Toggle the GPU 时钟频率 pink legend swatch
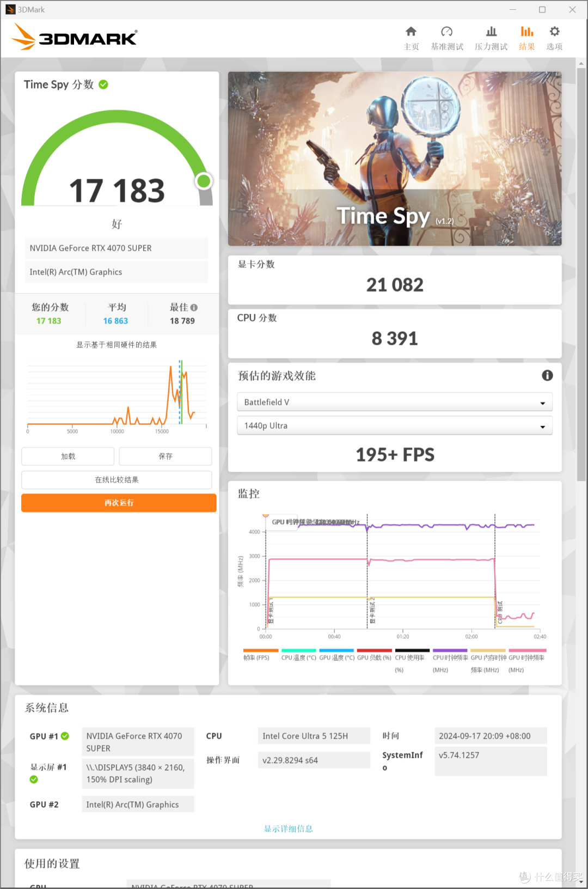 pyautogui.click(x=527, y=650)
